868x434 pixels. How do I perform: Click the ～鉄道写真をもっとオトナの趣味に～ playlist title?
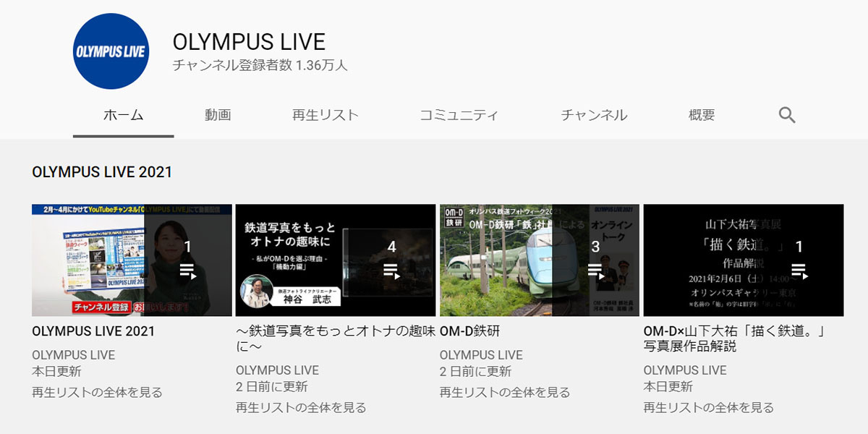click(336, 339)
